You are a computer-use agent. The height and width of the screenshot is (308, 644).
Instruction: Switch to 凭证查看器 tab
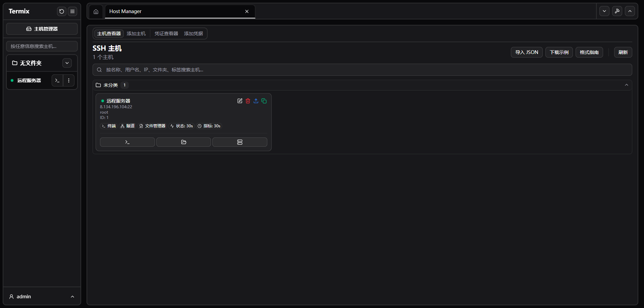tap(166, 34)
